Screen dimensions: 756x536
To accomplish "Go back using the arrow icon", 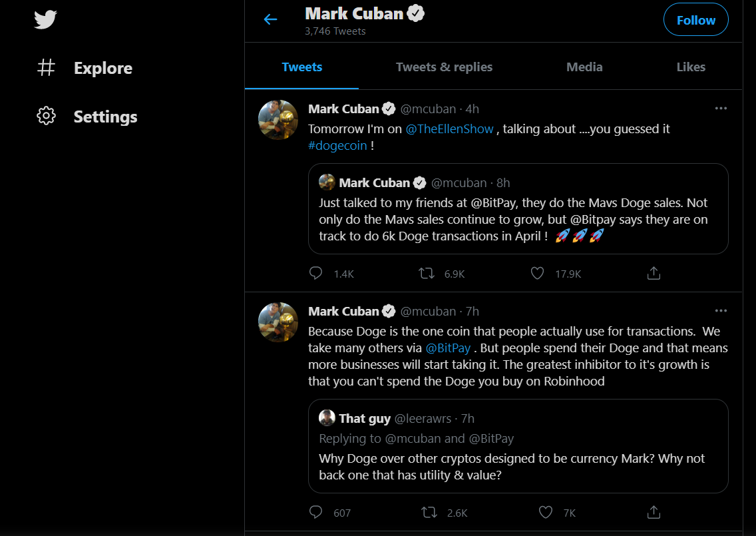I will click(270, 19).
